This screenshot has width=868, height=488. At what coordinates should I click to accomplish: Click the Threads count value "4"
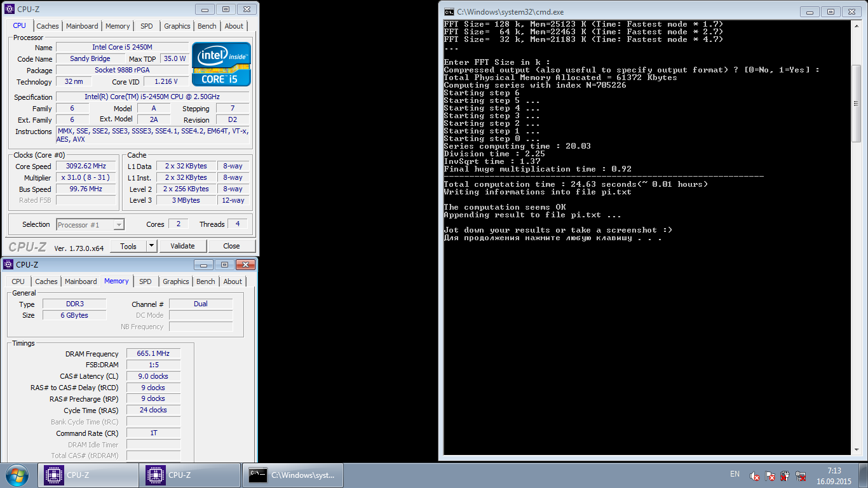click(x=238, y=224)
